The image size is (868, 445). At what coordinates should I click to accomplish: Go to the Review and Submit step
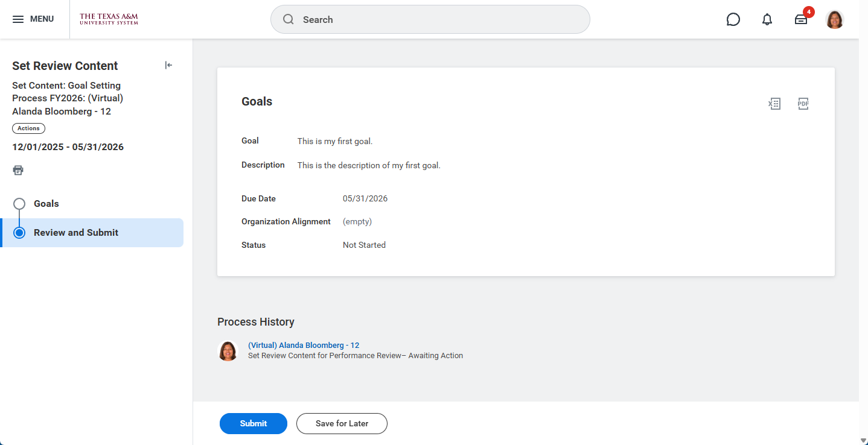[76, 233]
